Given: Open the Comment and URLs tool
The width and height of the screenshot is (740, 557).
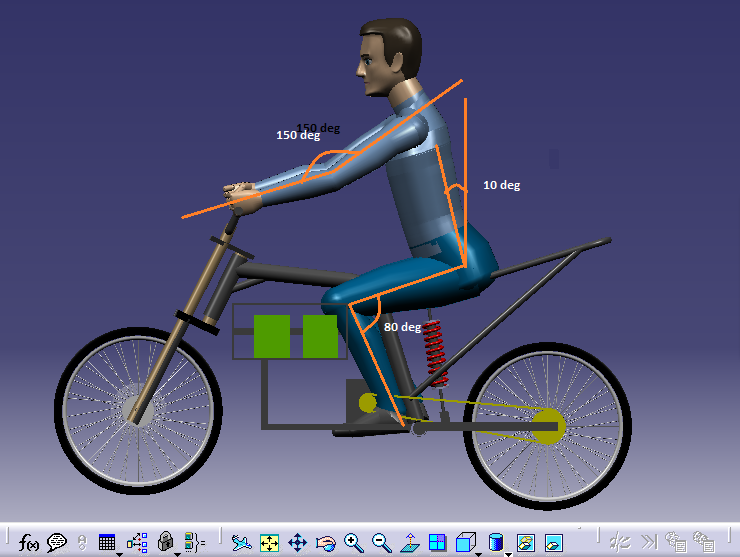Looking at the screenshot, I should (x=57, y=543).
